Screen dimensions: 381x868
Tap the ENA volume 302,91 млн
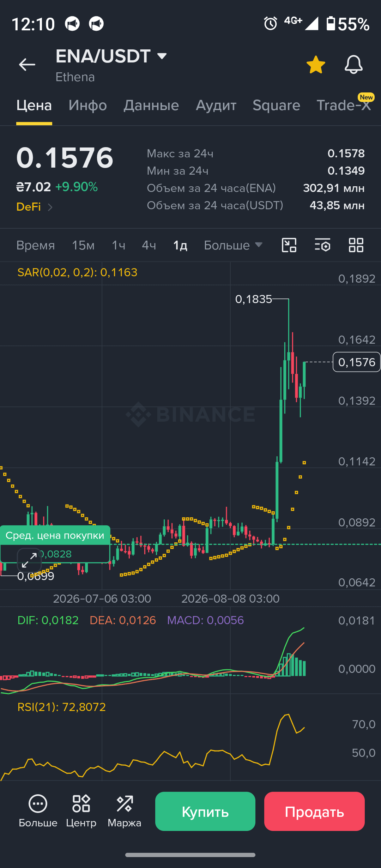coord(334,188)
